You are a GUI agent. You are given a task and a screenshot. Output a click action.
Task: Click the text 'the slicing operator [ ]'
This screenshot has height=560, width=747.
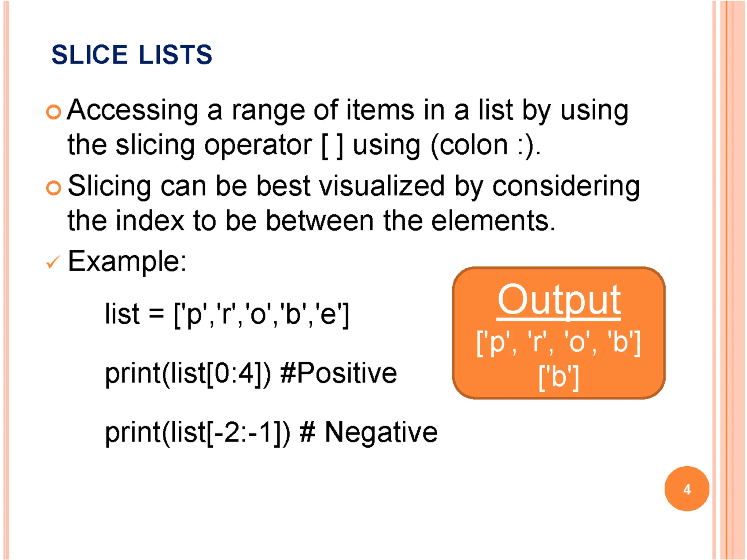tap(205, 145)
